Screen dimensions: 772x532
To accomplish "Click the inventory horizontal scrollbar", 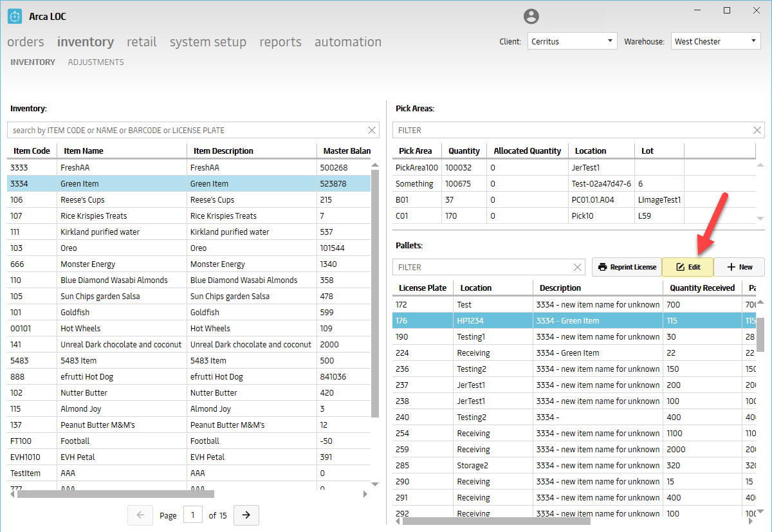I will pos(116,494).
